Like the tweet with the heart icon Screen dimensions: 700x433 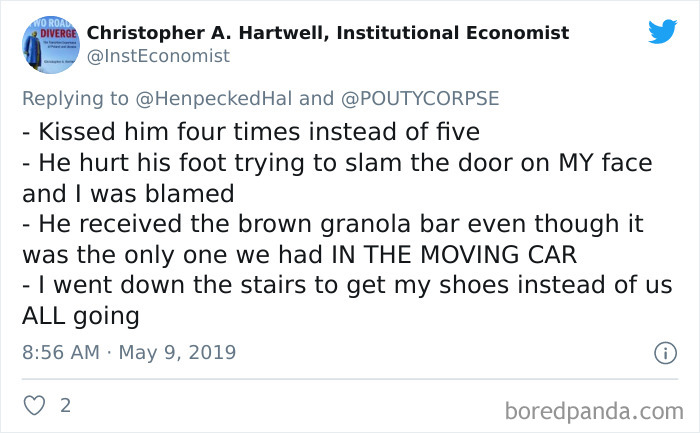(x=33, y=406)
